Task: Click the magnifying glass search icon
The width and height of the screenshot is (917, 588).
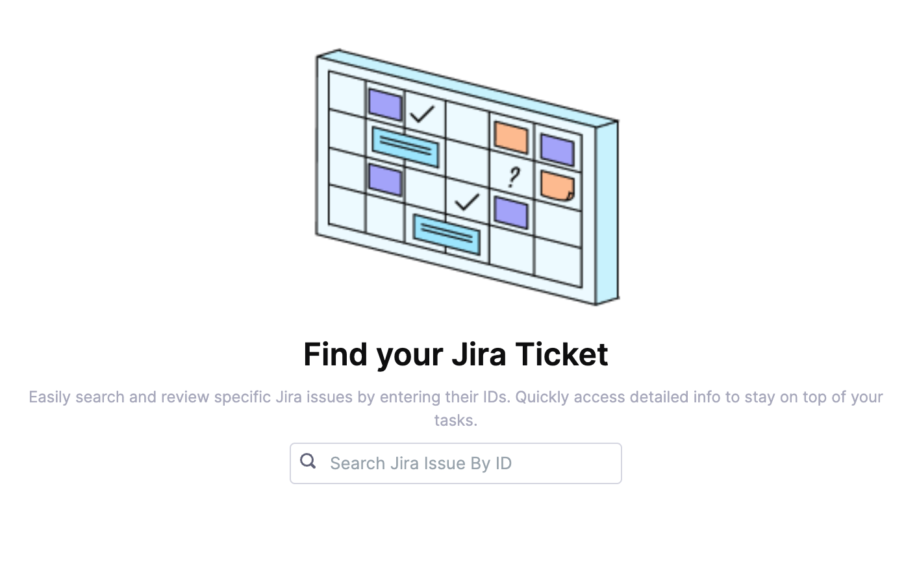Action: coord(308,461)
